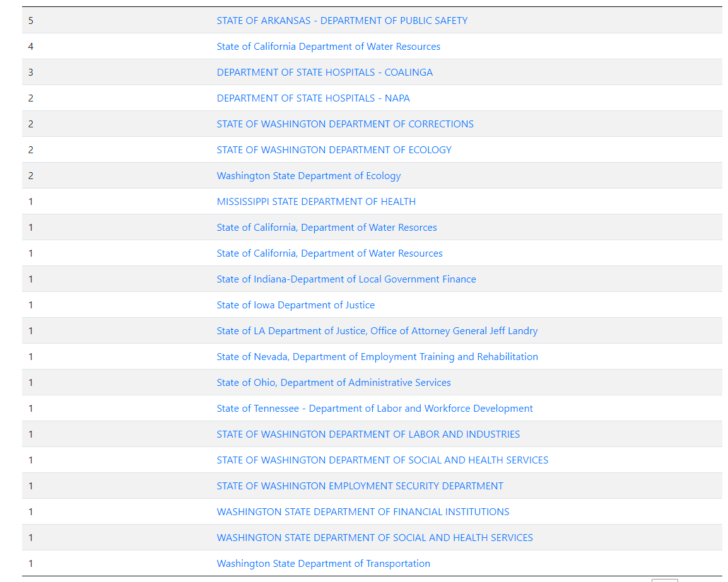The height and width of the screenshot is (582, 728).
Task: Select count 4 in California Department of Water Resources row
Action: [31, 47]
